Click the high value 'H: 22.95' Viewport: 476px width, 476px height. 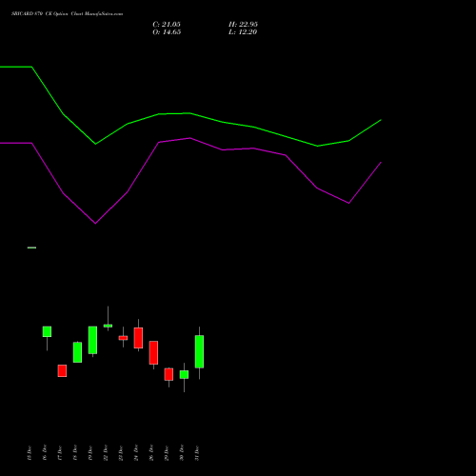click(243, 25)
